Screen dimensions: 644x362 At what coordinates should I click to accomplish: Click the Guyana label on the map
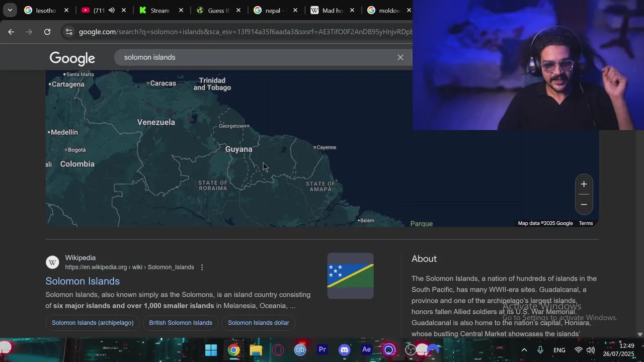(x=238, y=149)
